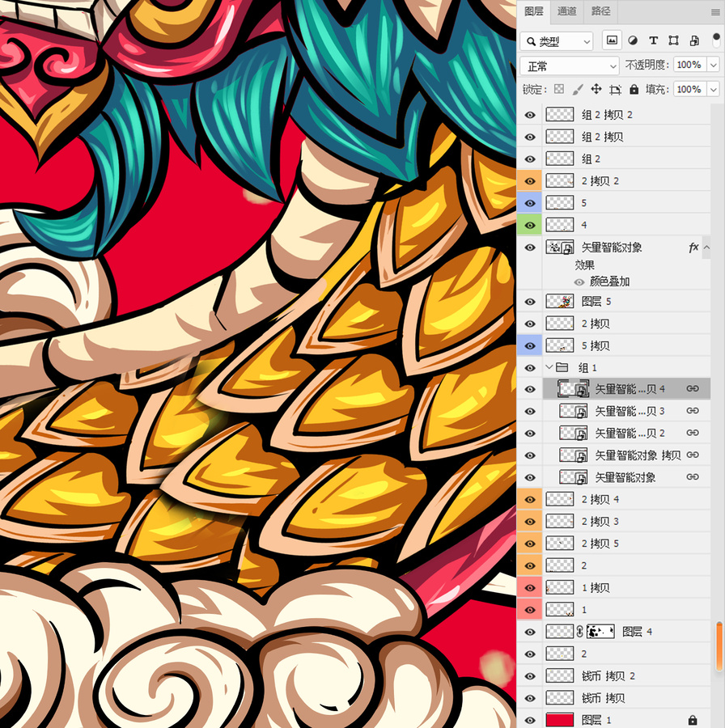
Task: Filter layers by type text icon
Action: (x=653, y=41)
